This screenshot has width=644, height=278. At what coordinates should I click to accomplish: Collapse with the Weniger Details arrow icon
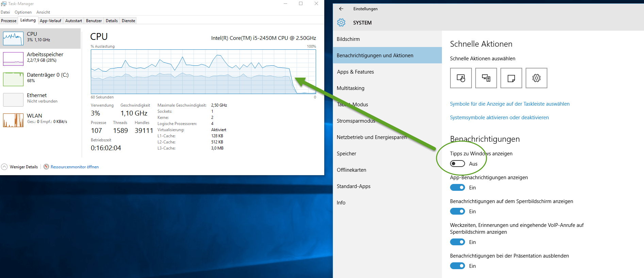click(x=4, y=167)
